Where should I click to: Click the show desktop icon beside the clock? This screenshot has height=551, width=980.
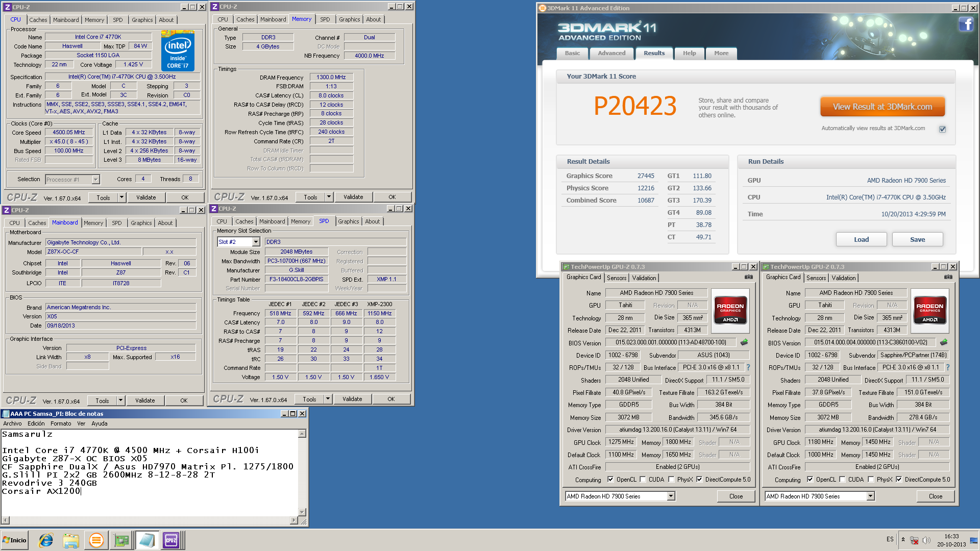(974, 540)
